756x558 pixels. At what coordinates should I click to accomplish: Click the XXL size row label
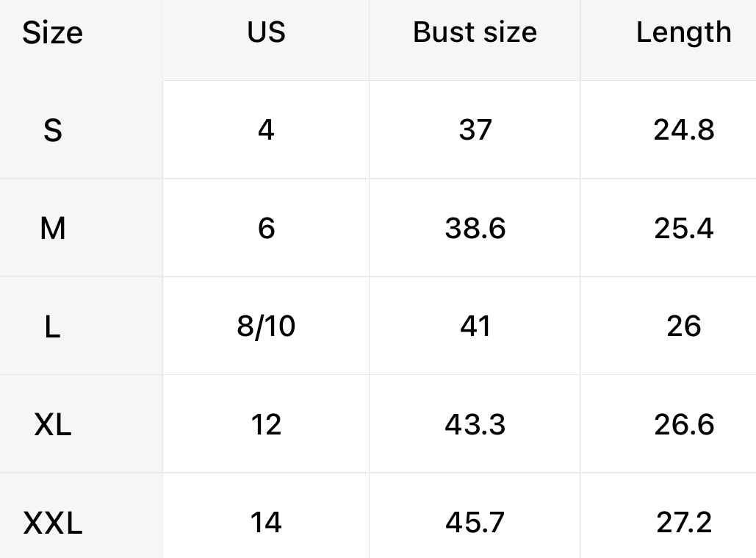click(x=52, y=523)
